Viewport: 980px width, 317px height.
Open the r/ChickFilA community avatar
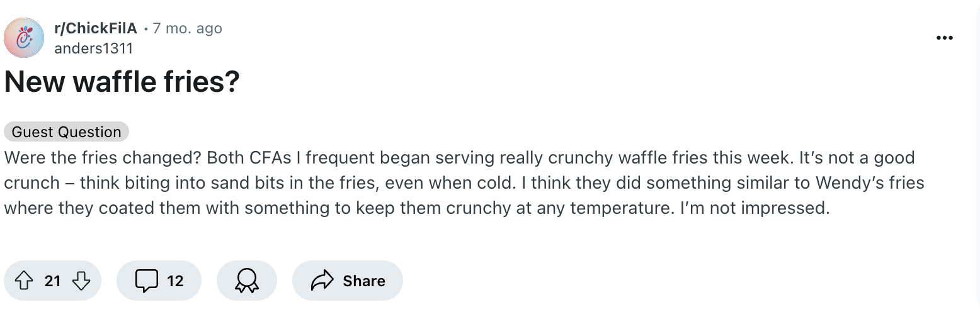tap(24, 38)
